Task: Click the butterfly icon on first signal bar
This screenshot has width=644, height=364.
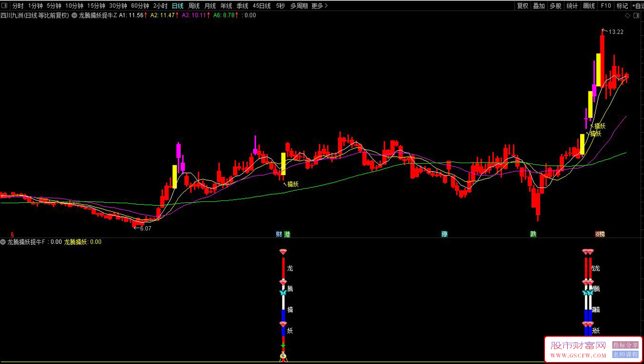Action: point(283,293)
